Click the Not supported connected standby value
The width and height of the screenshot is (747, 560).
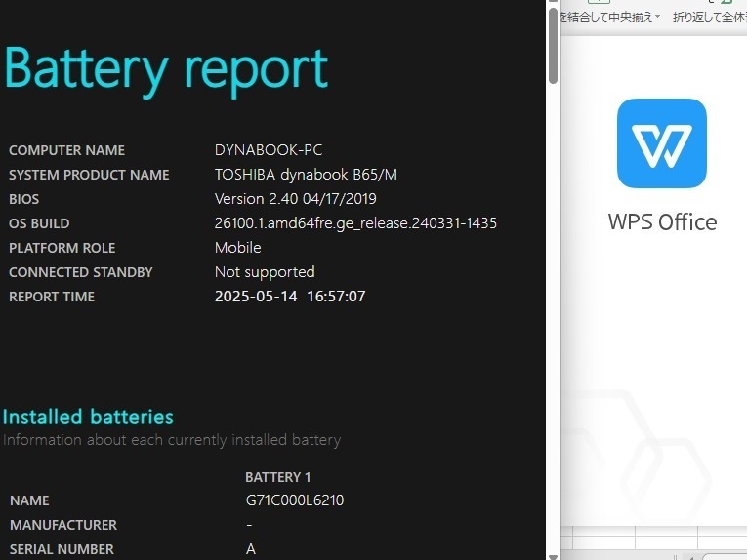tap(265, 272)
